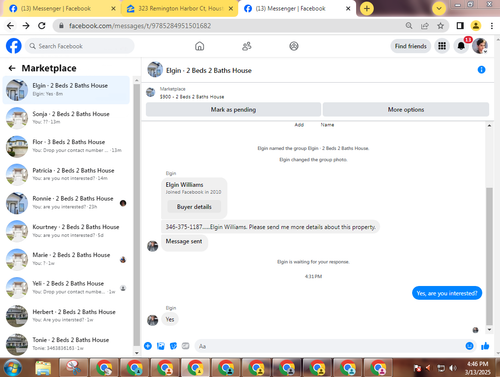This screenshot has width=500, height=377.
Task: Click the conversation scrollbar thumb
Action: (x=489, y=256)
